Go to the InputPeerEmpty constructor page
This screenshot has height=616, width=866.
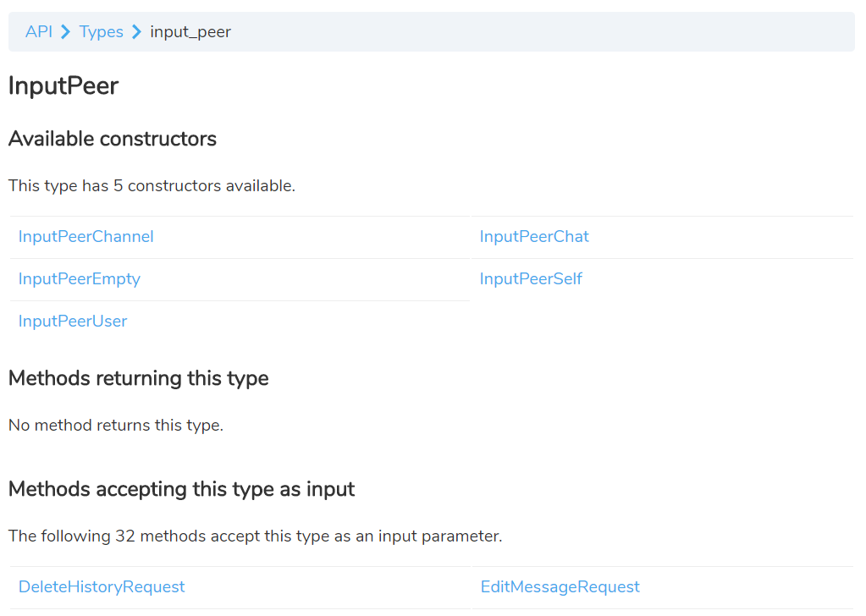point(79,279)
